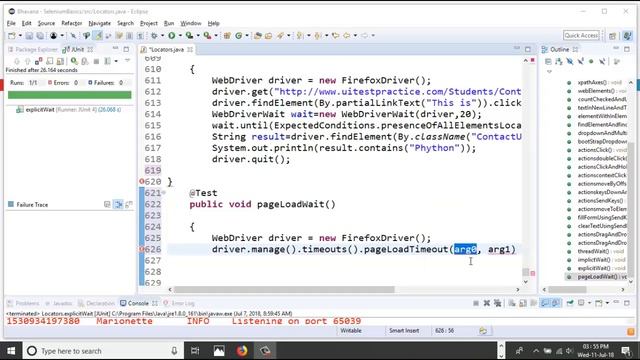Toggle Hide Fields in Outline toolbar

pyautogui.click(x=570, y=62)
